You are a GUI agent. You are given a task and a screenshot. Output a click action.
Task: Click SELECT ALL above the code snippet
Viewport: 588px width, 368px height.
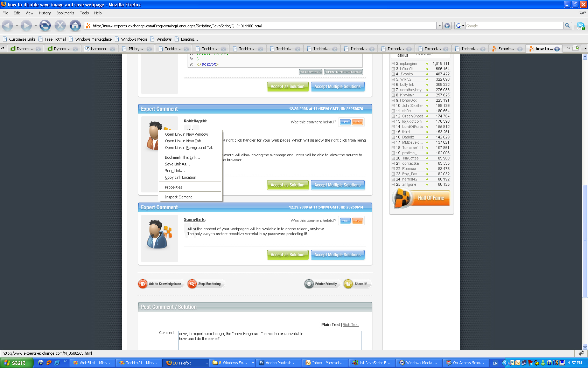coord(310,71)
